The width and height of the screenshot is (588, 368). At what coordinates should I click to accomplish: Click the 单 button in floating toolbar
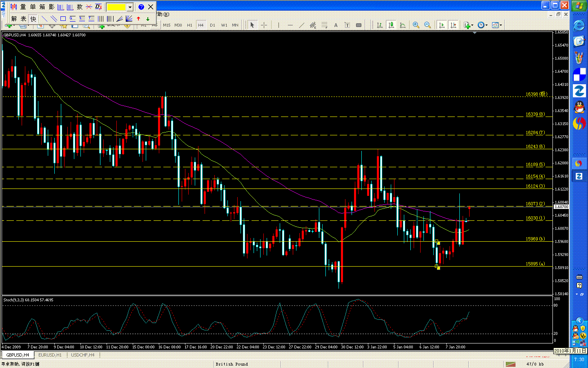33,7
